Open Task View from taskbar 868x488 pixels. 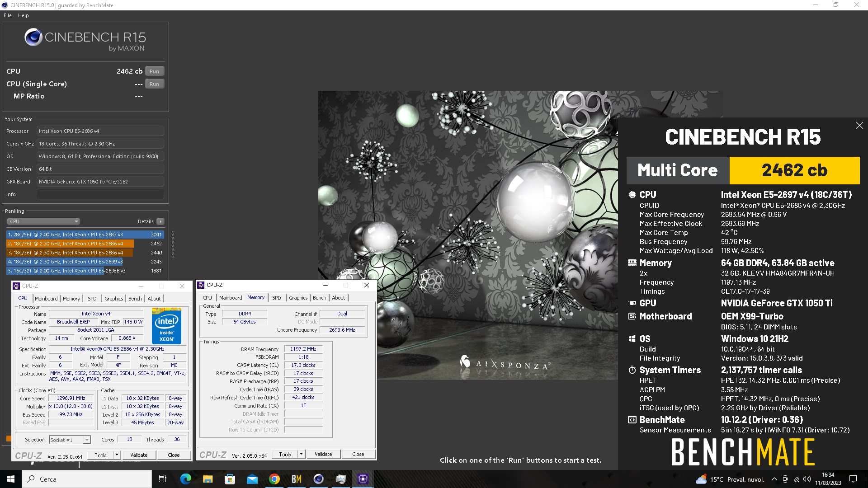point(163,479)
